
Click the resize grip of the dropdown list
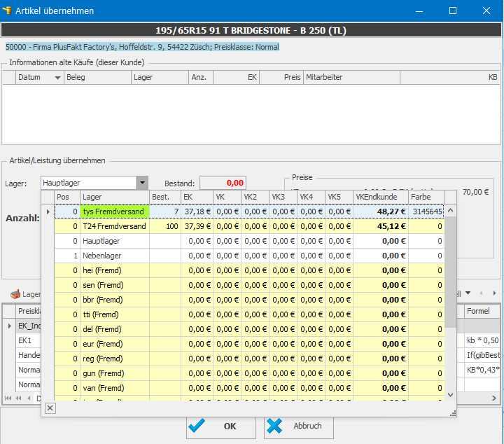(x=452, y=413)
